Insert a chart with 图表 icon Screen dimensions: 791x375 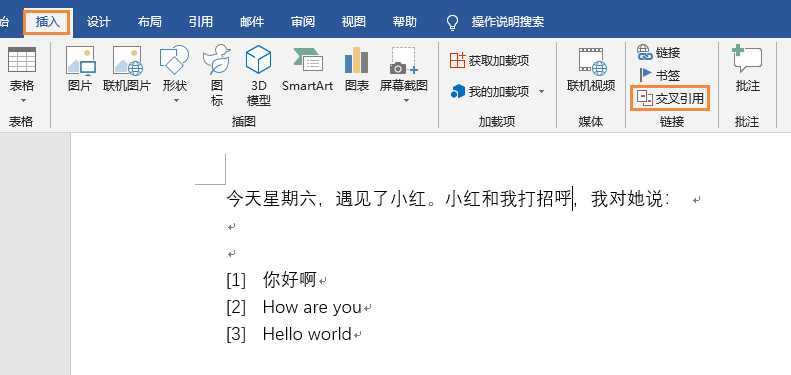click(357, 60)
